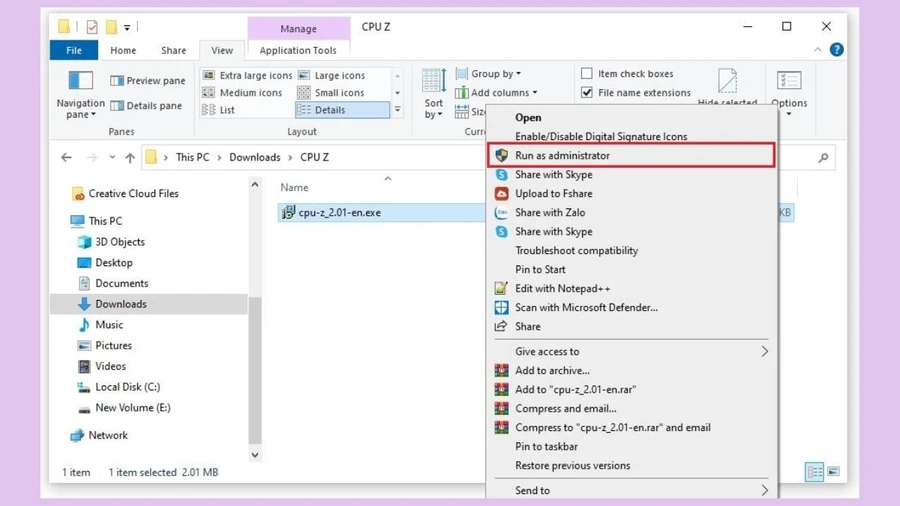
Task: Click the Hide selected items icon
Action: click(727, 81)
